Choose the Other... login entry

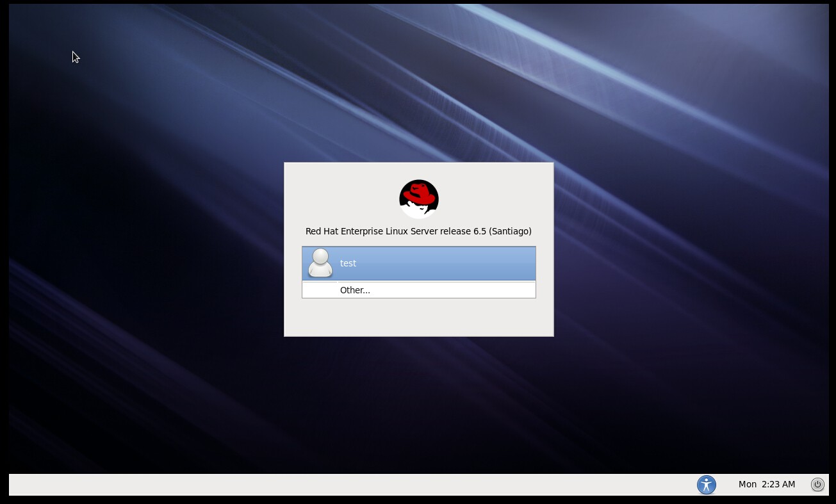(x=355, y=290)
